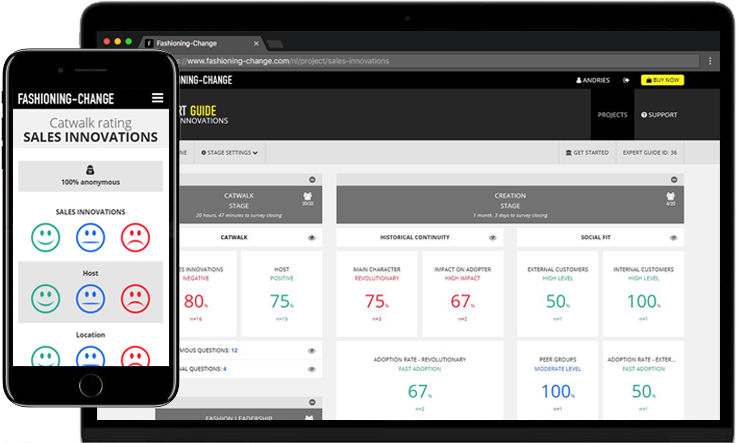The width and height of the screenshot is (740, 443).
Task: Click the FASHION LEADERSHIP stage header
Action: pyautogui.click(x=239, y=414)
